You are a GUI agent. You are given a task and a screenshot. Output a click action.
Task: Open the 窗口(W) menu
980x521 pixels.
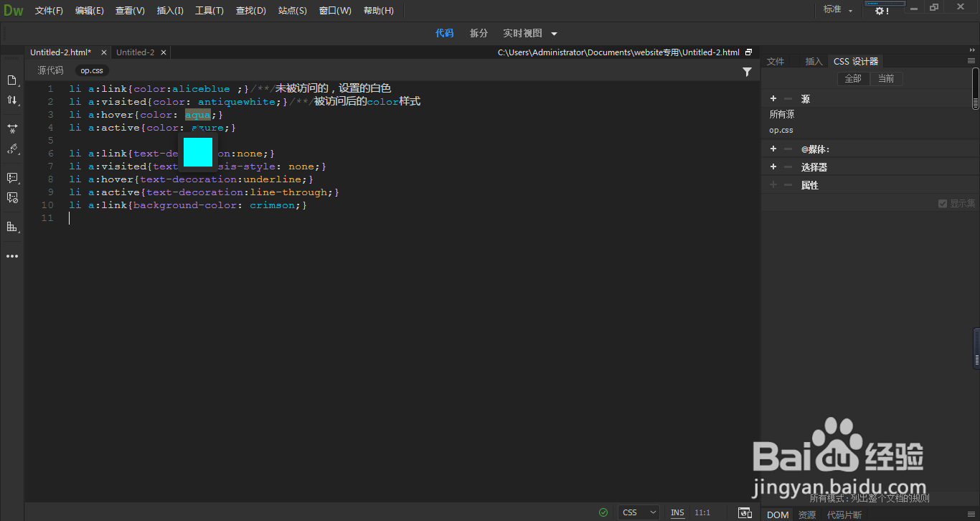pos(335,11)
